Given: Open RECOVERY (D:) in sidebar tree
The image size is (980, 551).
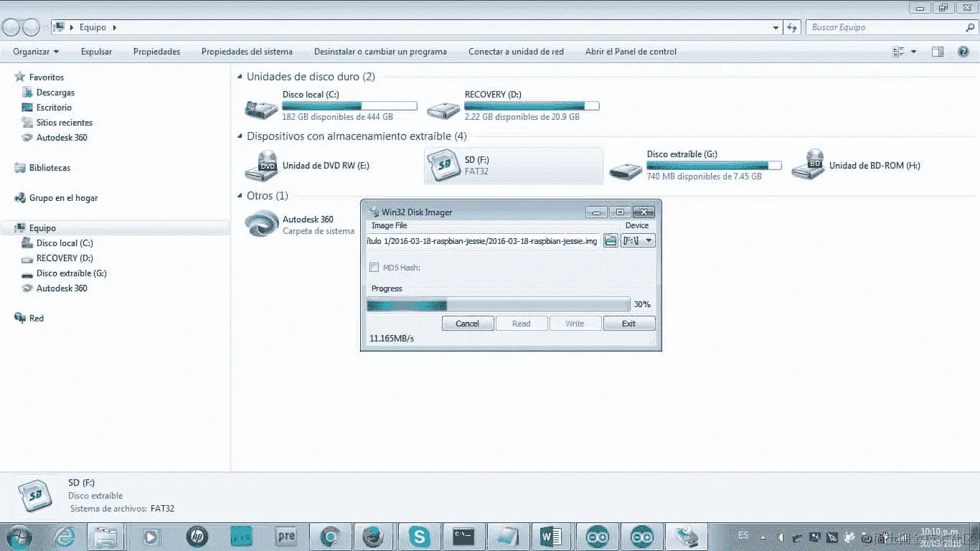Looking at the screenshot, I should tap(65, 258).
